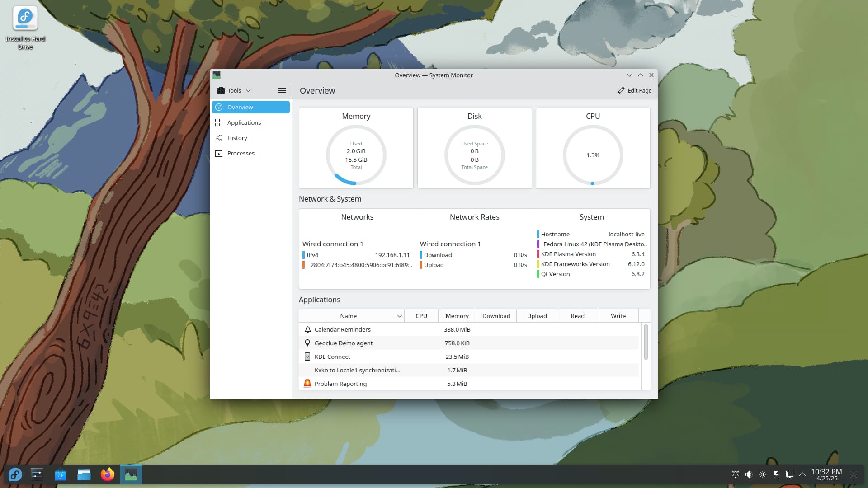Open Dolphin file manager from taskbar
Viewport: 868px width, 488px height.
84,474
